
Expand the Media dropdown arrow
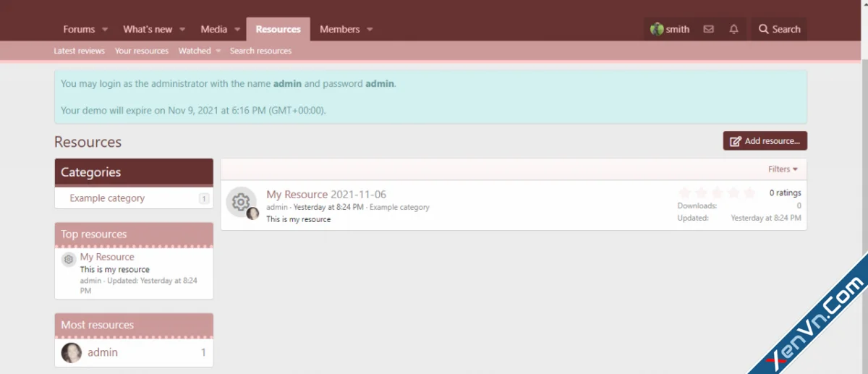(x=237, y=30)
